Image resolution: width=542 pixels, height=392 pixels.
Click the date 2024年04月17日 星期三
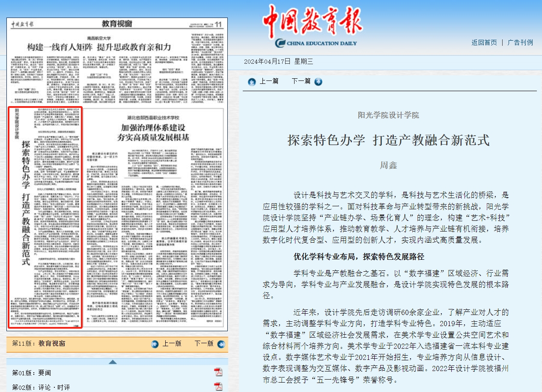pos(278,61)
